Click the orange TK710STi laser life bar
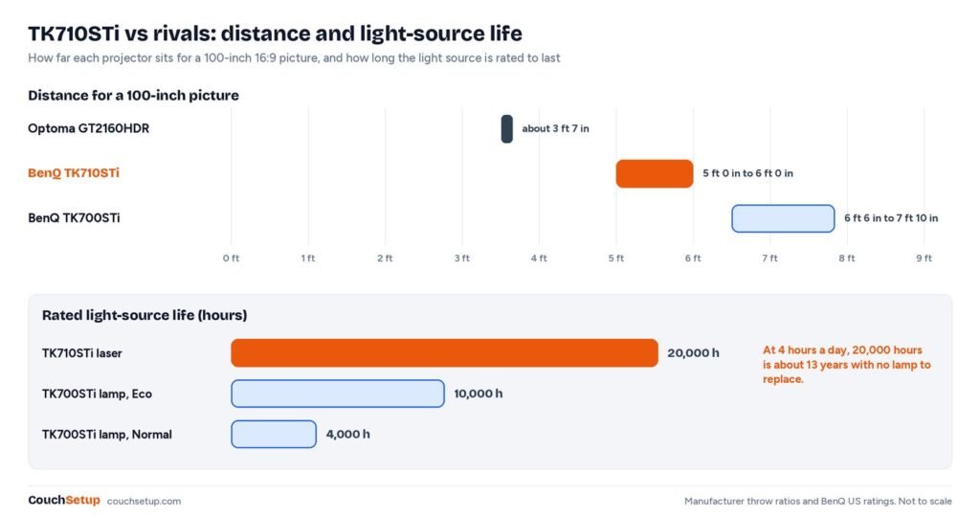 click(444, 353)
